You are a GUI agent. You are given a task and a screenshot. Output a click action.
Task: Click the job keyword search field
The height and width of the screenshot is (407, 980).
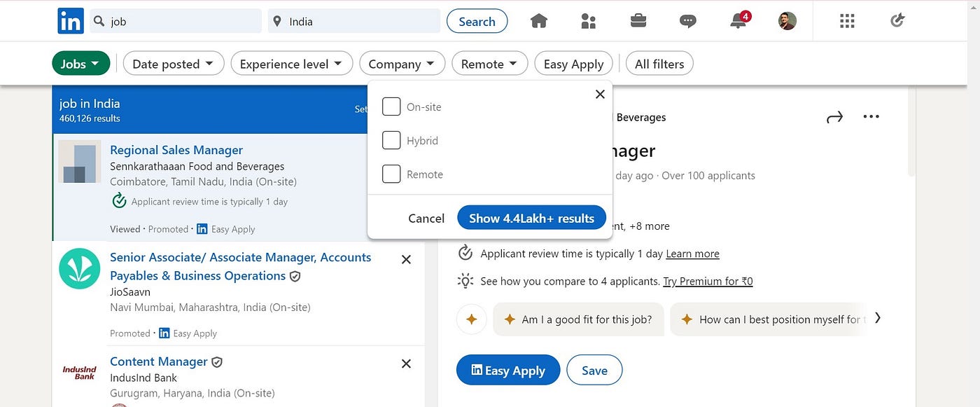tap(175, 21)
